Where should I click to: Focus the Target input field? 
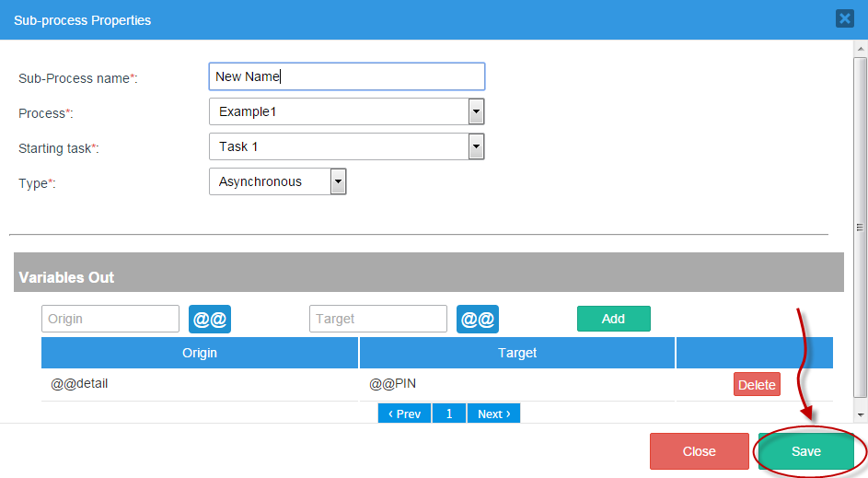click(378, 319)
